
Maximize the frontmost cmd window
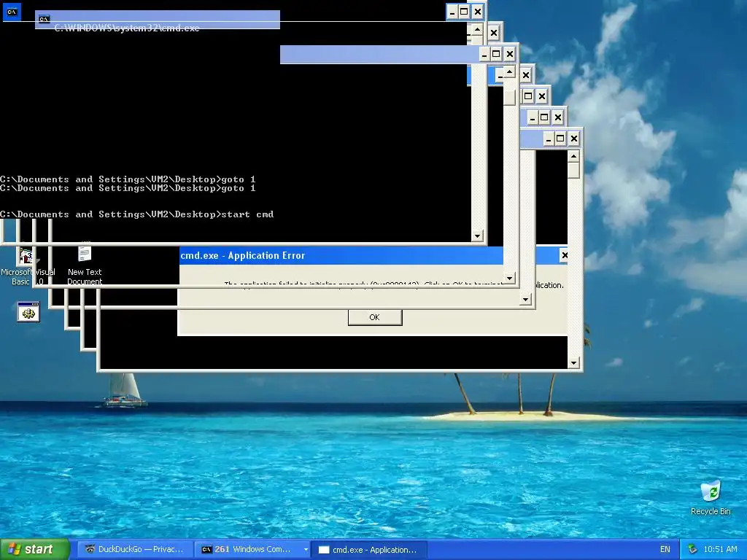click(464, 12)
